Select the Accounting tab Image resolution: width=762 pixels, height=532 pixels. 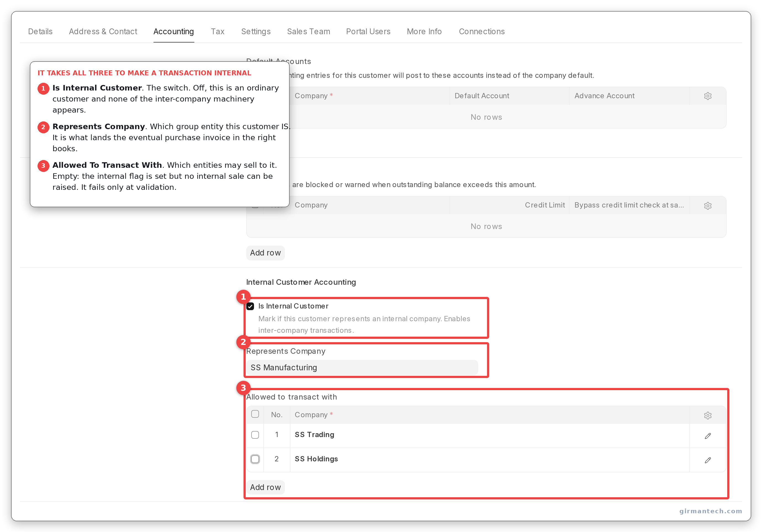(x=174, y=31)
